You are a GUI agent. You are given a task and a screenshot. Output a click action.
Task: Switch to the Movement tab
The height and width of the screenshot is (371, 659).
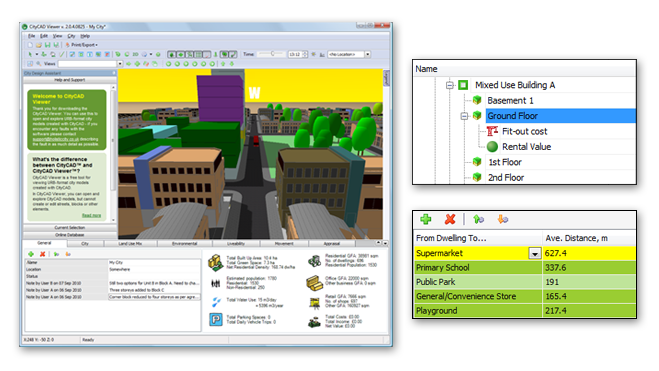pyautogui.click(x=284, y=244)
